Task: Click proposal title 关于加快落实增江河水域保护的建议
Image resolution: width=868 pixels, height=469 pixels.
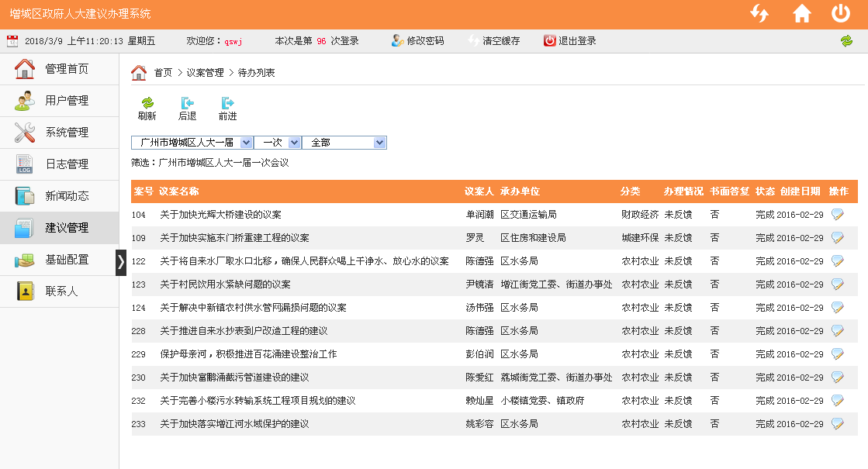Action: click(x=235, y=423)
